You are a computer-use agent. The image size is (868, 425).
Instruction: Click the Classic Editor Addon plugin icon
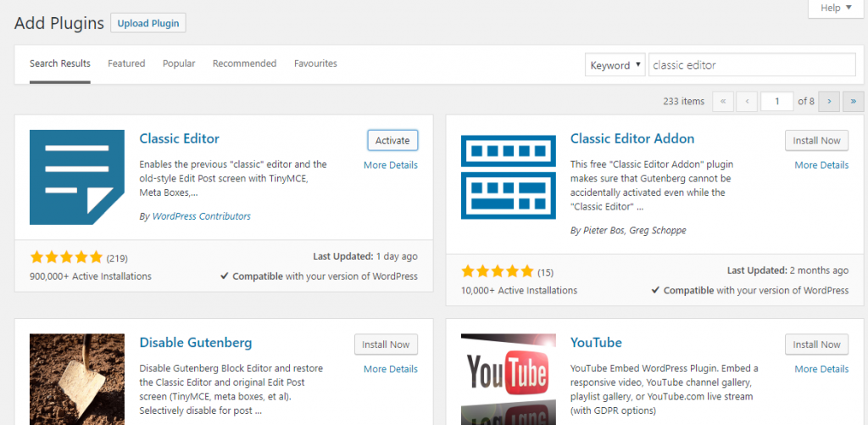point(509,177)
